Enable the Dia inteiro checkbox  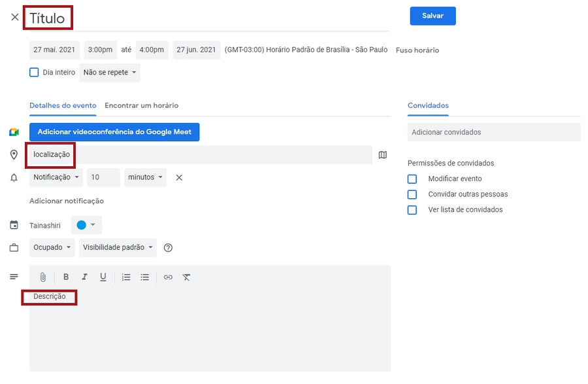34,73
